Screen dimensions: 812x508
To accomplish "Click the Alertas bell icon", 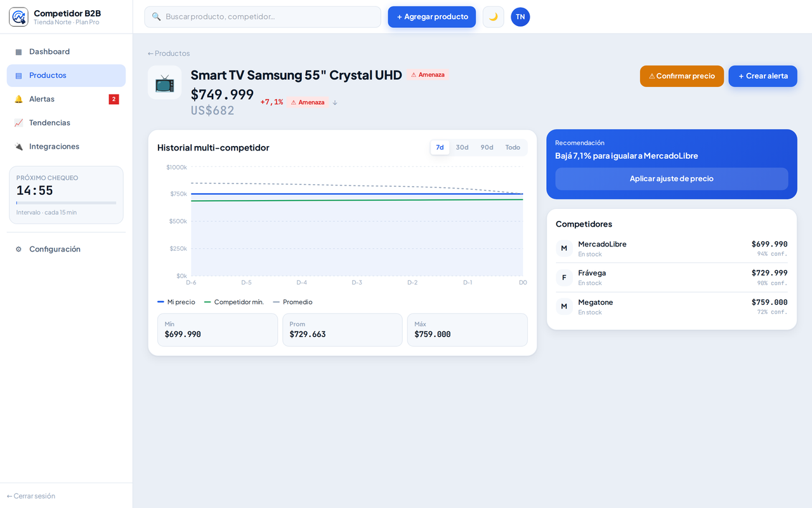I will pos(18,99).
